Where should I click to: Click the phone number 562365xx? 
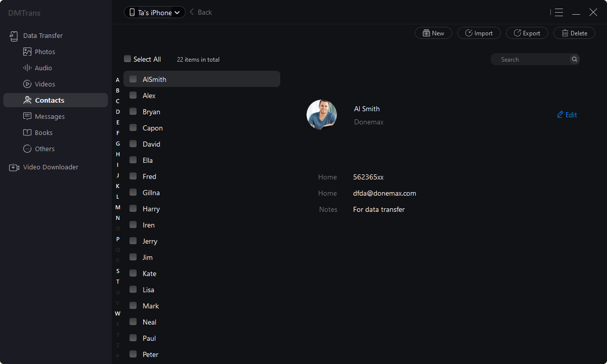click(368, 177)
